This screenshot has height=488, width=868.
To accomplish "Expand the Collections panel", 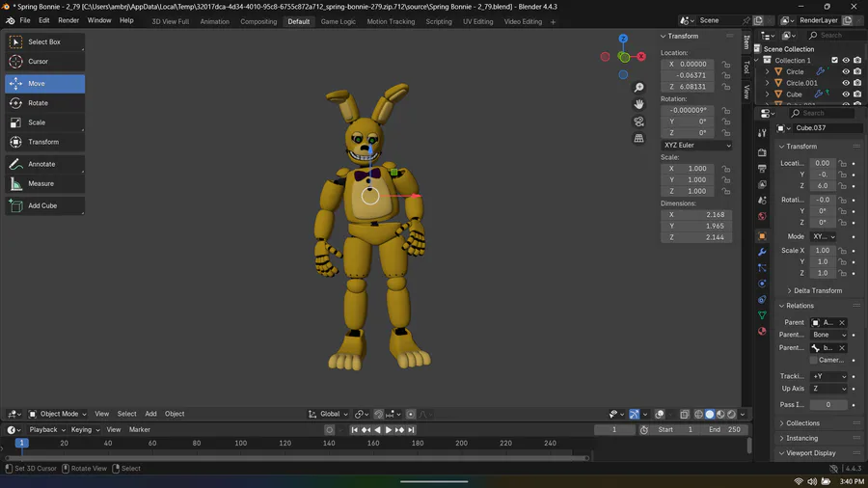I will click(x=802, y=423).
